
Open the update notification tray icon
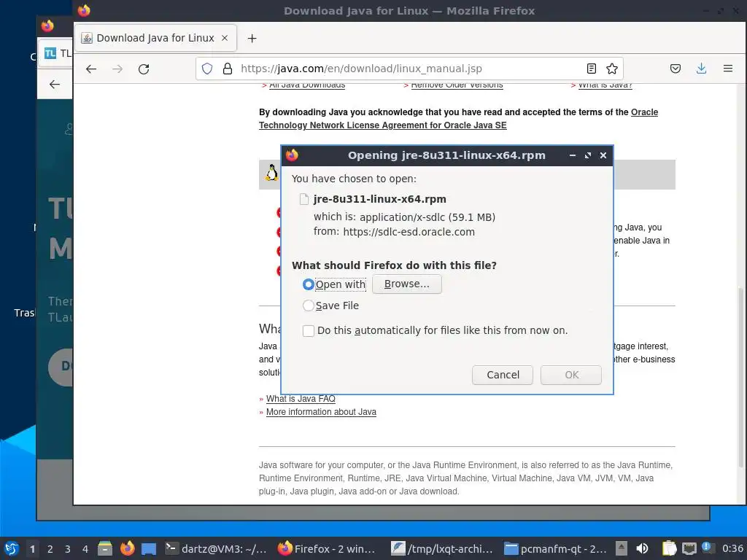pyautogui.click(x=706, y=548)
